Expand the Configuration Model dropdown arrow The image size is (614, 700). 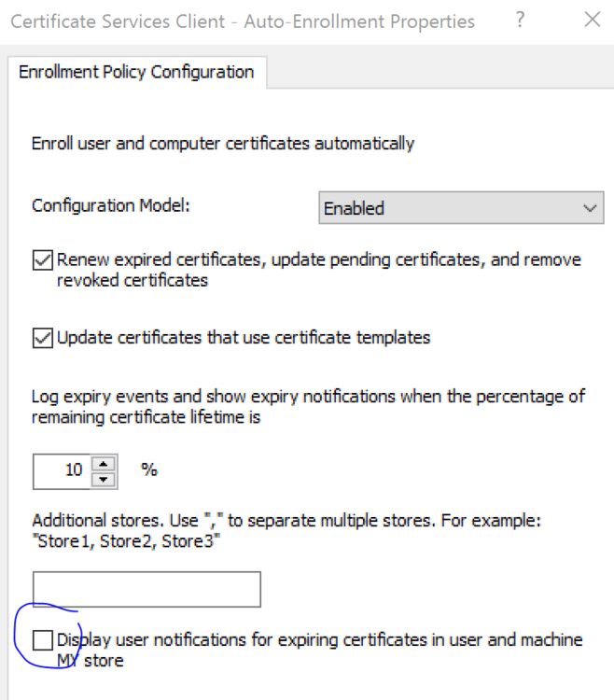[589, 209]
